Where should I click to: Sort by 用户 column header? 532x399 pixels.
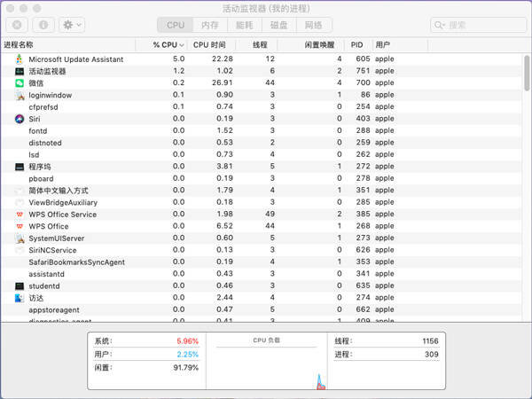[401, 45]
